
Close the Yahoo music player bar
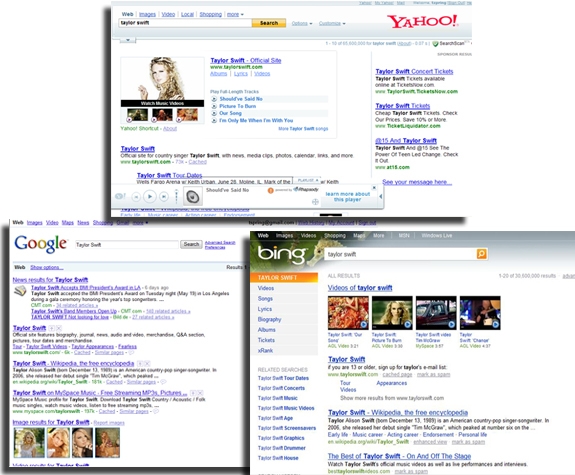click(x=374, y=187)
